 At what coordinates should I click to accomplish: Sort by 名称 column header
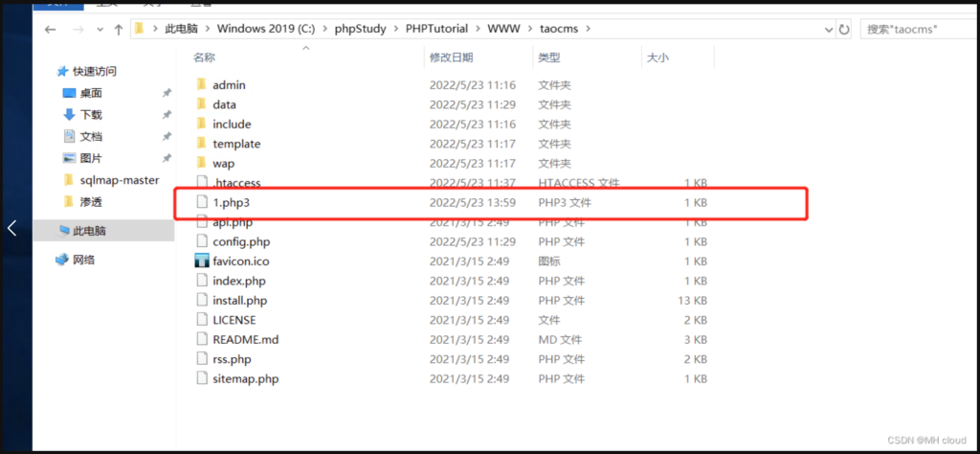coord(205,57)
